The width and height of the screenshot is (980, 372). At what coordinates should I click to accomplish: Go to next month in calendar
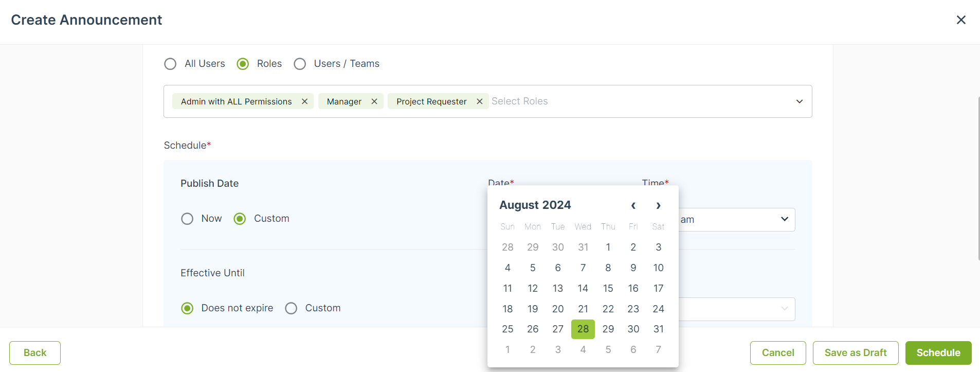658,205
